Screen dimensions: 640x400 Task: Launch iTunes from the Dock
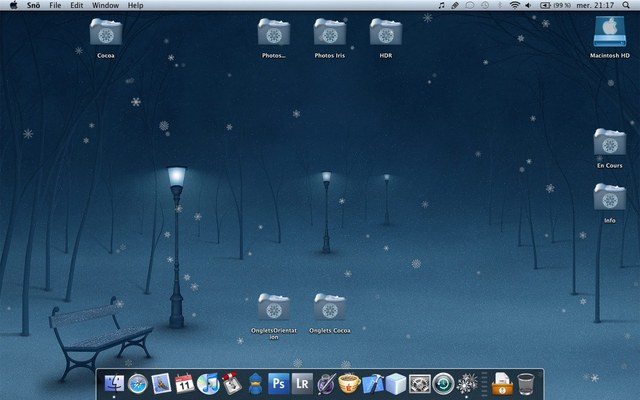click(208, 384)
